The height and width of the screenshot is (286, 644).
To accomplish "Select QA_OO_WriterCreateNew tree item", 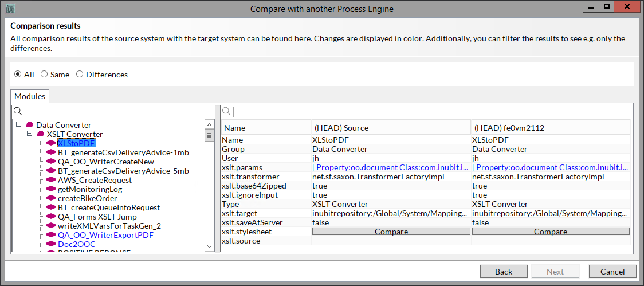I will pyautogui.click(x=106, y=162).
